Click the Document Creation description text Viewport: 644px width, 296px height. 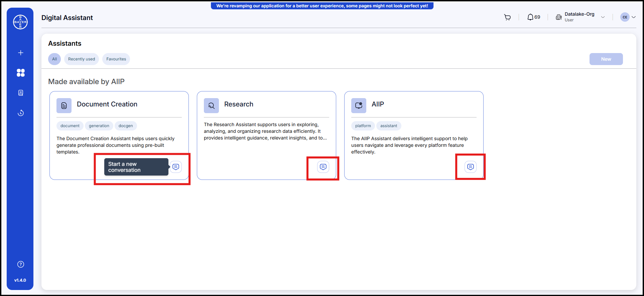coord(115,145)
